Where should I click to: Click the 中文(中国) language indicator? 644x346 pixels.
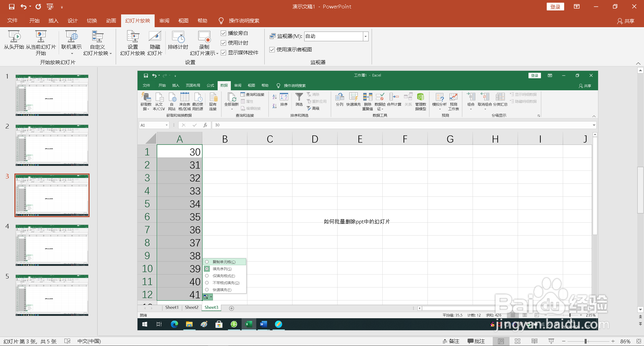coord(89,341)
